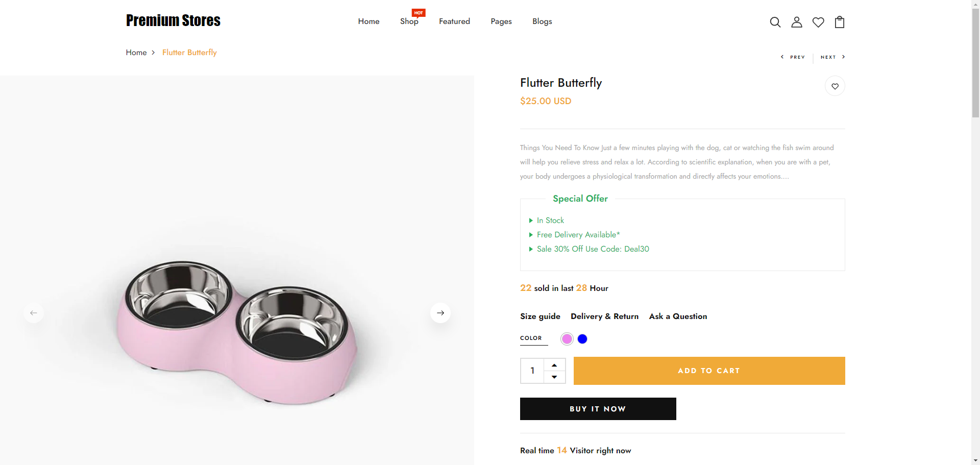This screenshot has width=980, height=465.
Task: Click the quantity input field
Action: [532, 371]
